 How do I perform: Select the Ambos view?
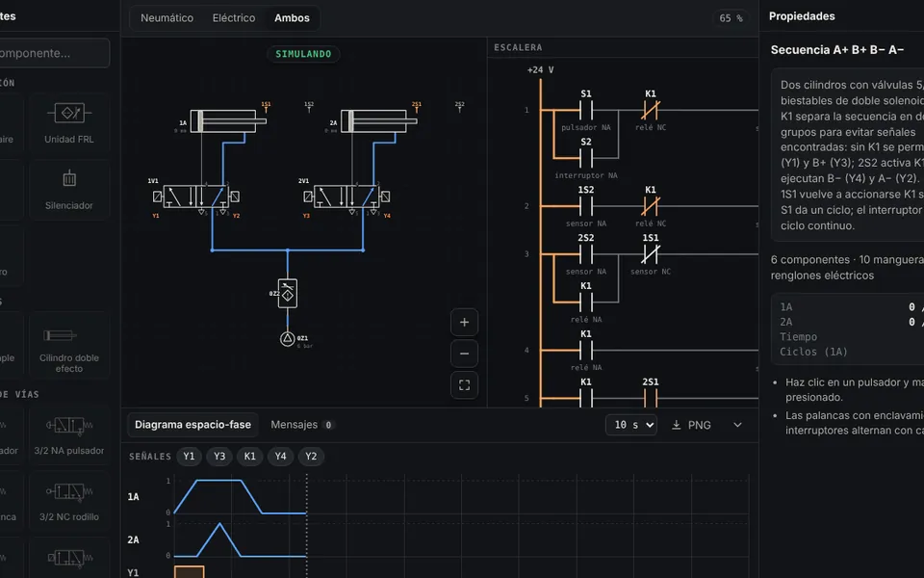pyautogui.click(x=292, y=17)
